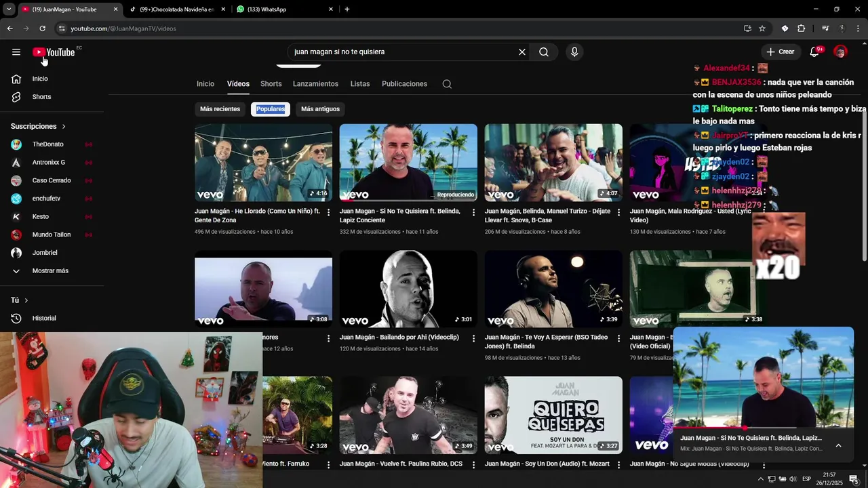Click the magnifier search button

click(x=544, y=52)
